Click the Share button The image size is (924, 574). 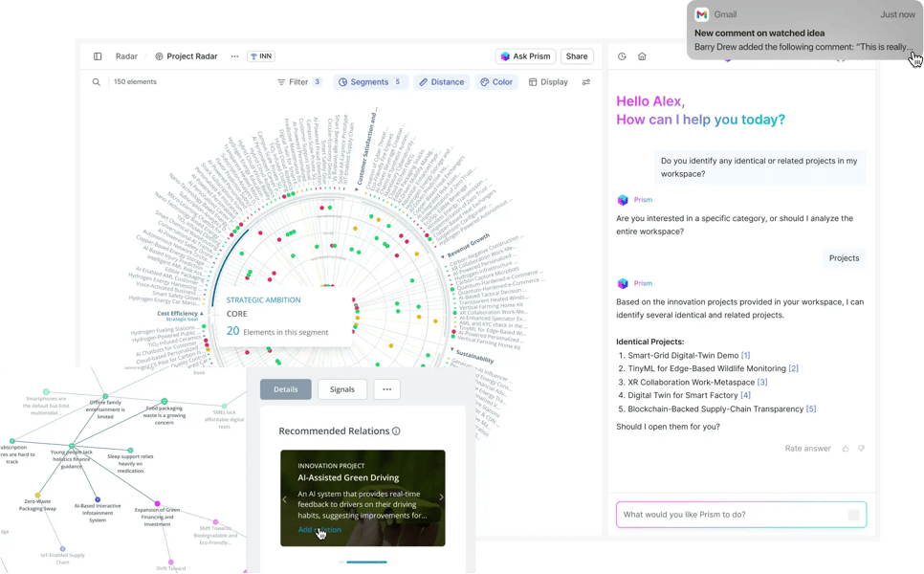(577, 55)
